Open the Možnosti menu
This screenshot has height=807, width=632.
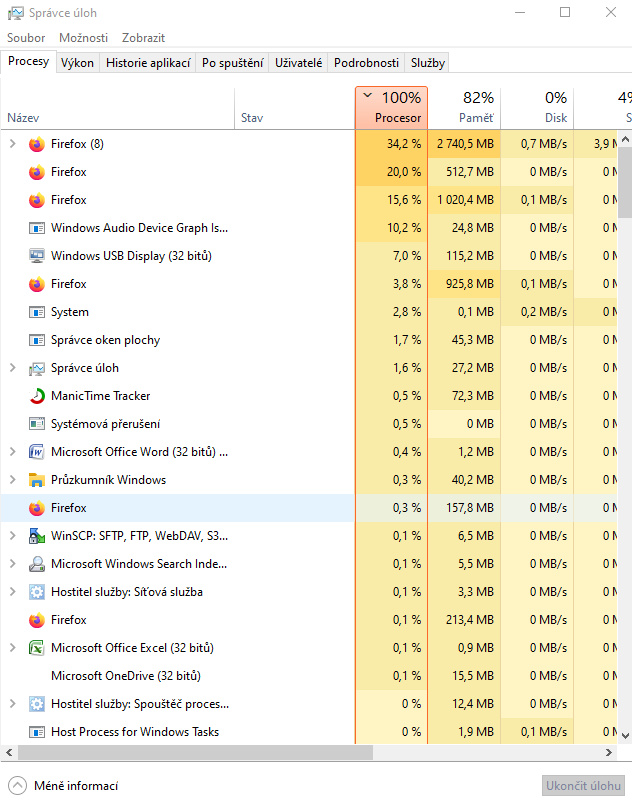83,38
